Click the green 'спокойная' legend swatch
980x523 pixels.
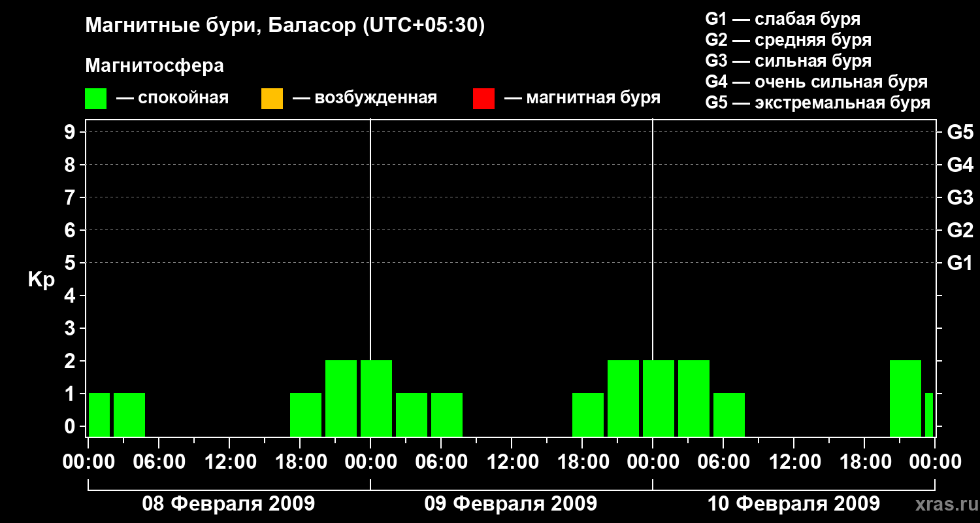(x=95, y=99)
